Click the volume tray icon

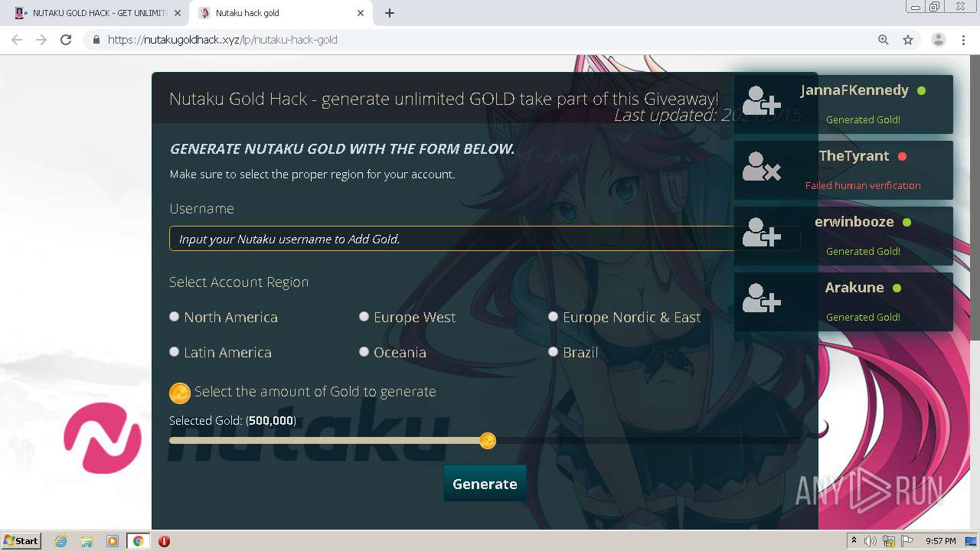(x=871, y=541)
